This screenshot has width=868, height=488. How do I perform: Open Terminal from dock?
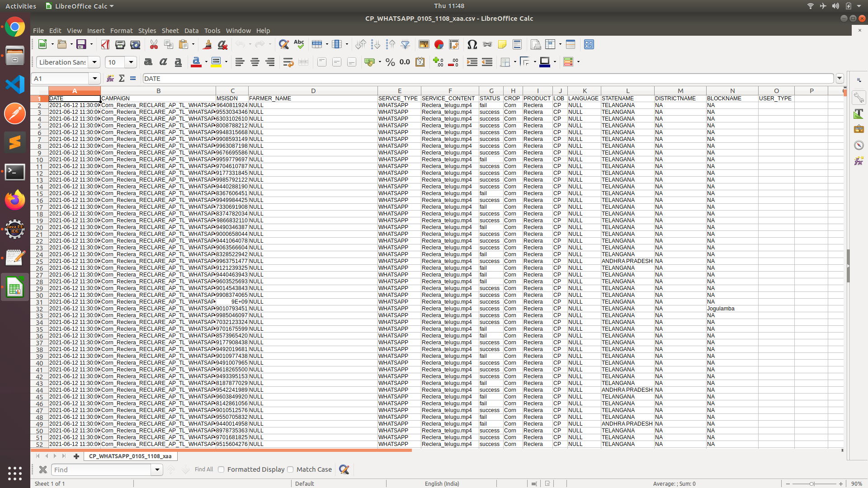[15, 172]
